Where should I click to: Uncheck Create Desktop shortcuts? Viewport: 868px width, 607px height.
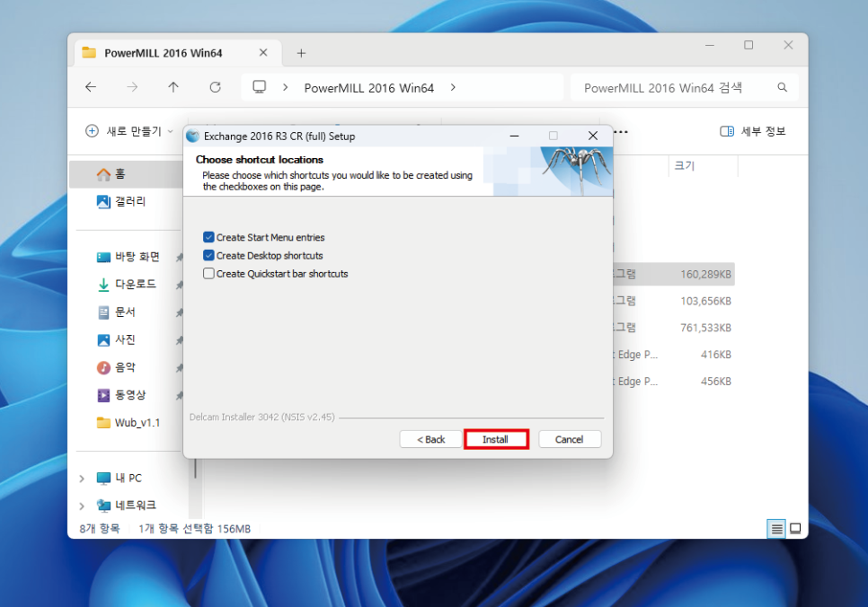(208, 255)
